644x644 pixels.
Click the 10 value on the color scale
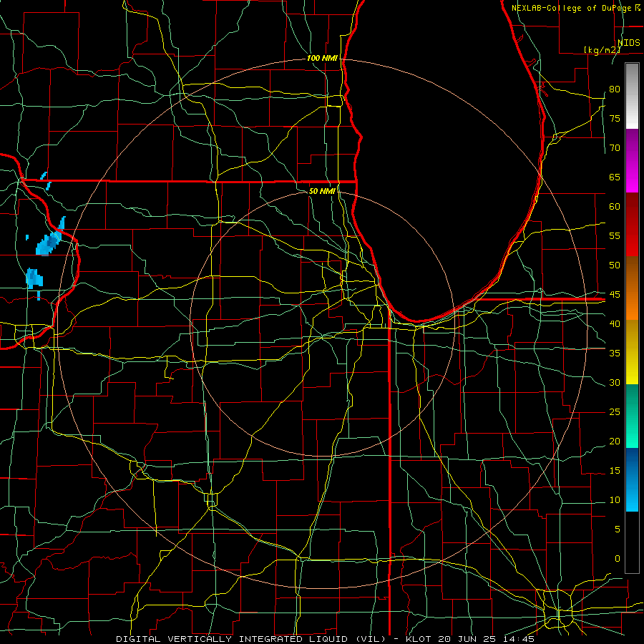615,500
